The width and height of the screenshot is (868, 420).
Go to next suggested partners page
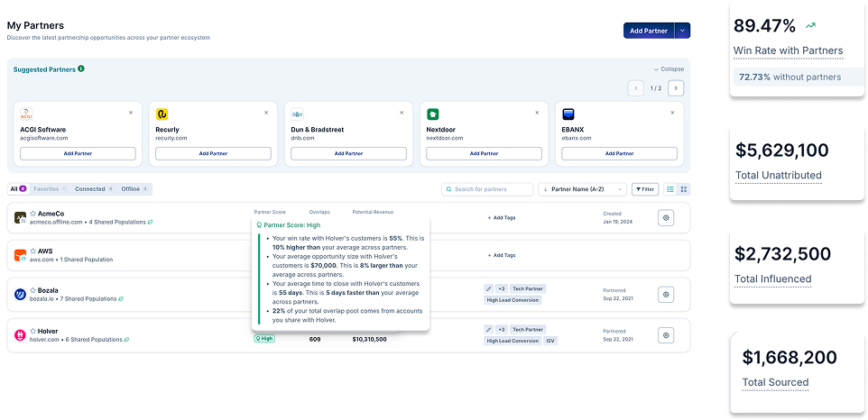pos(676,87)
